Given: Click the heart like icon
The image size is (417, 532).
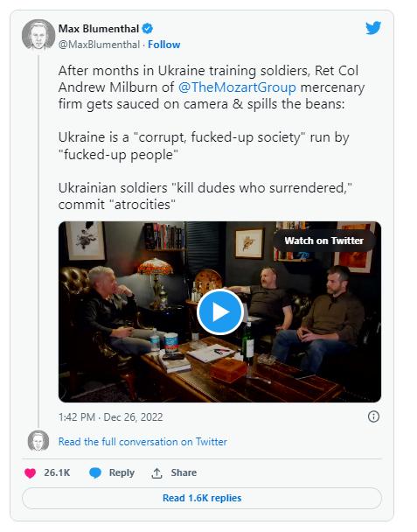Looking at the screenshot, I should (x=31, y=473).
